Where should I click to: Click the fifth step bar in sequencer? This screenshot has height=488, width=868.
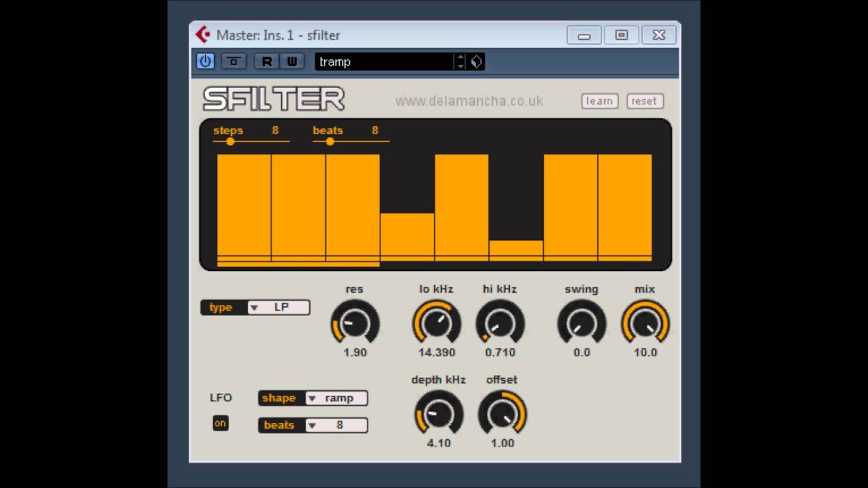click(461, 207)
